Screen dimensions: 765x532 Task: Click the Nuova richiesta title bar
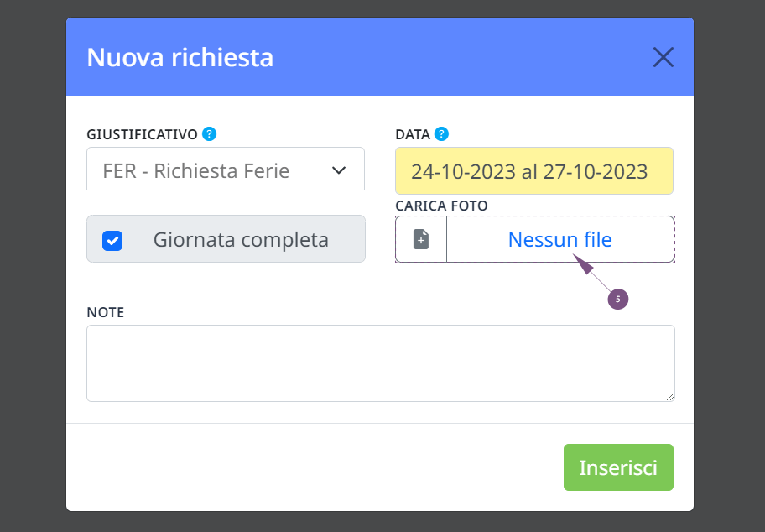(380, 57)
